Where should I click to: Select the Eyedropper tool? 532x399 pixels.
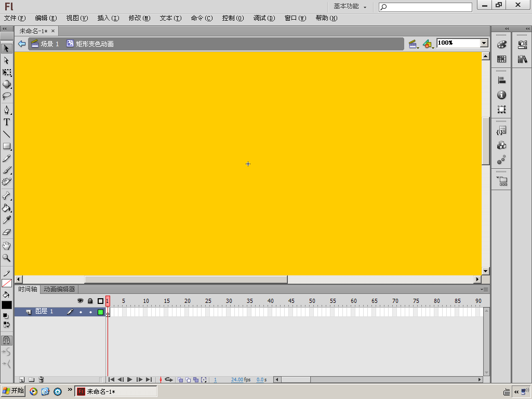[x=6, y=220]
